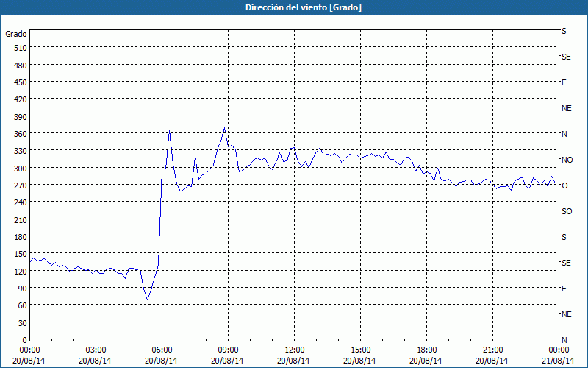Choose the 180 degree axis label
This screenshot has height=368, width=588.
coord(21,237)
